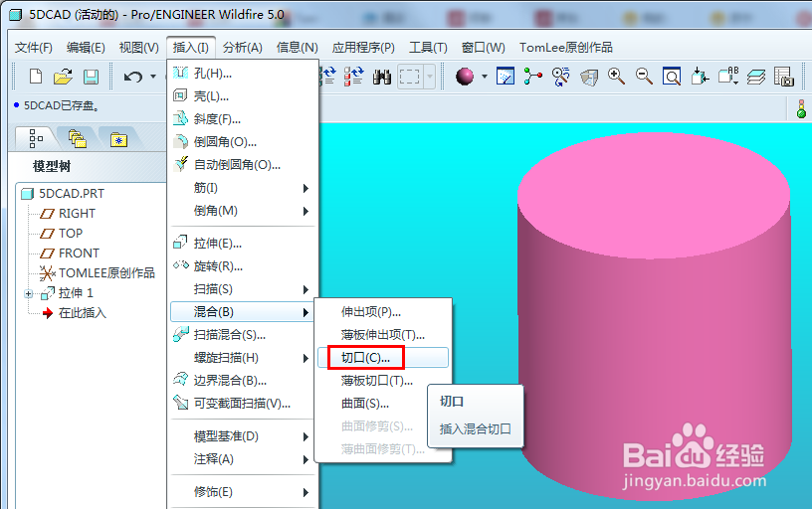Expand the 拉伸 1 tree node

(x=29, y=294)
